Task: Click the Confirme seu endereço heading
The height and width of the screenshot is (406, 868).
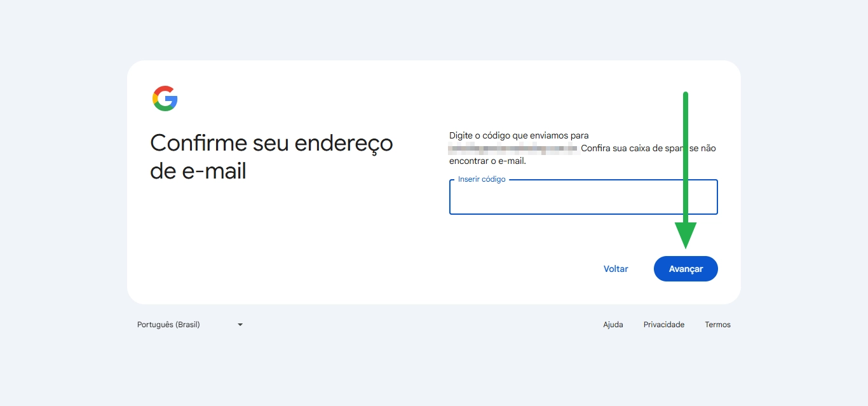Action: pos(271,156)
